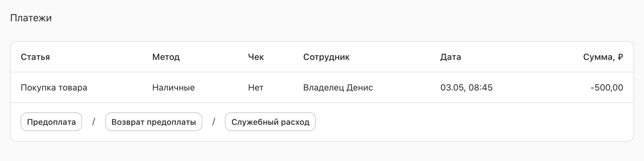This screenshot has height=161, width=644.
Task: Click the ruble symbol in the Сумма header
Action: click(x=620, y=57)
